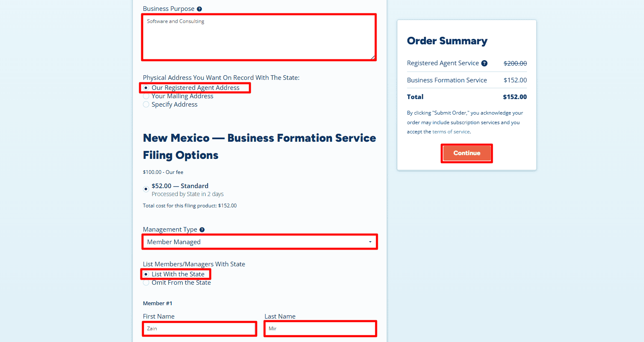Click the Continue button
The width and height of the screenshot is (644, 342).
pos(466,153)
